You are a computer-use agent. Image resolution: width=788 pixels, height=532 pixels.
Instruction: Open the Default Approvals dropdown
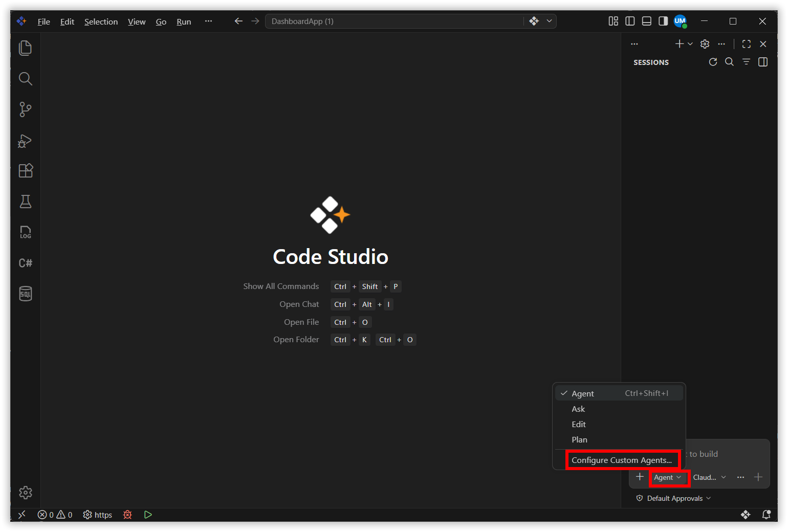[x=673, y=498]
